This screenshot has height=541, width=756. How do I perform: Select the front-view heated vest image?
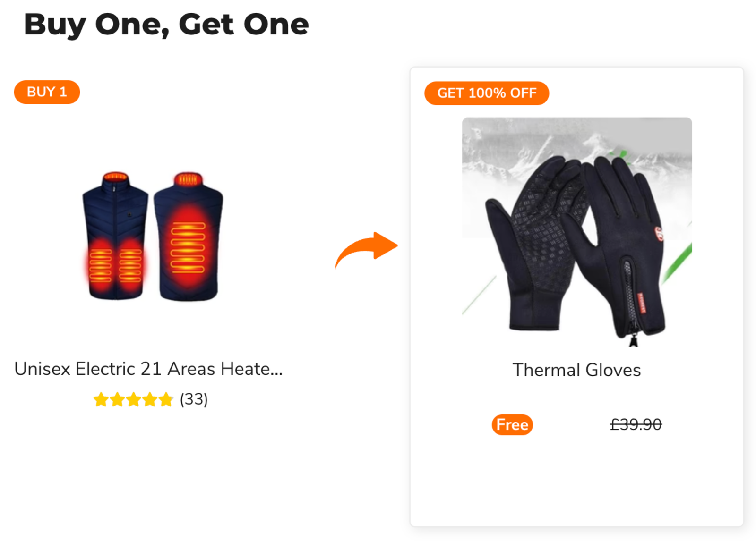(115, 236)
